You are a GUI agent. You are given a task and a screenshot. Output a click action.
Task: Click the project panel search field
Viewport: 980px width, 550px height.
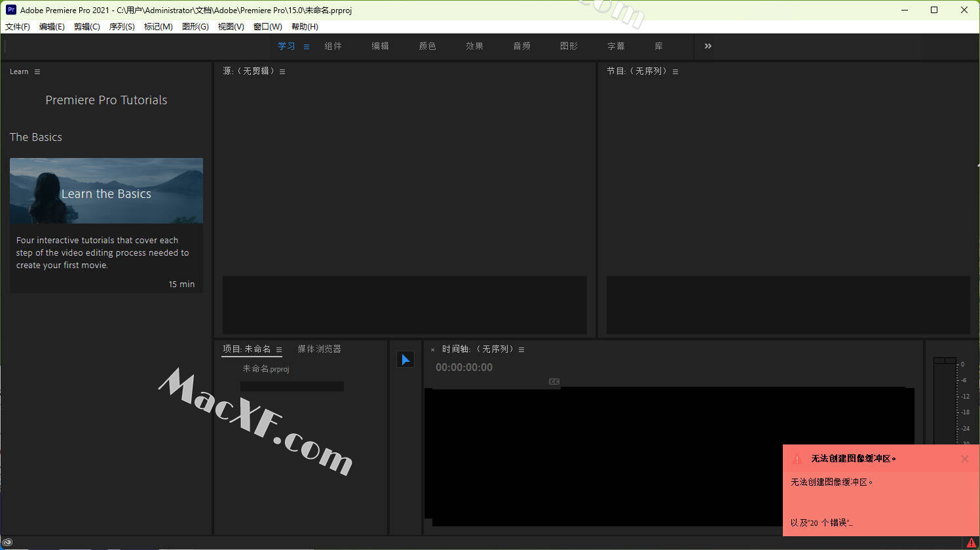point(292,386)
